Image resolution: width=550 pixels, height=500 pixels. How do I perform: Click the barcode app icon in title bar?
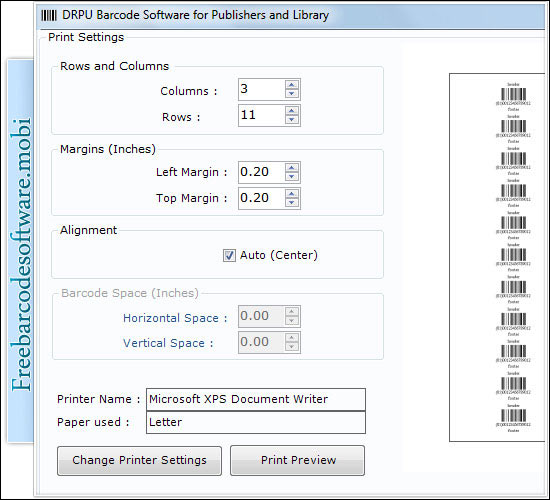click(49, 15)
